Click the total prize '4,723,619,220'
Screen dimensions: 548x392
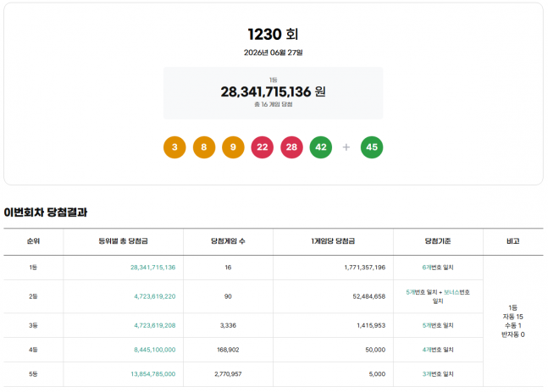pyautogui.click(x=155, y=296)
